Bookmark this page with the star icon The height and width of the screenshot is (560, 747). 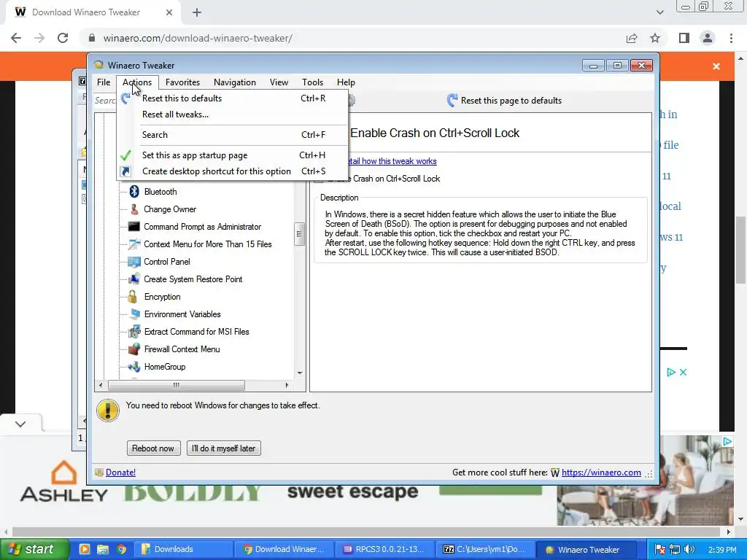(x=655, y=38)
